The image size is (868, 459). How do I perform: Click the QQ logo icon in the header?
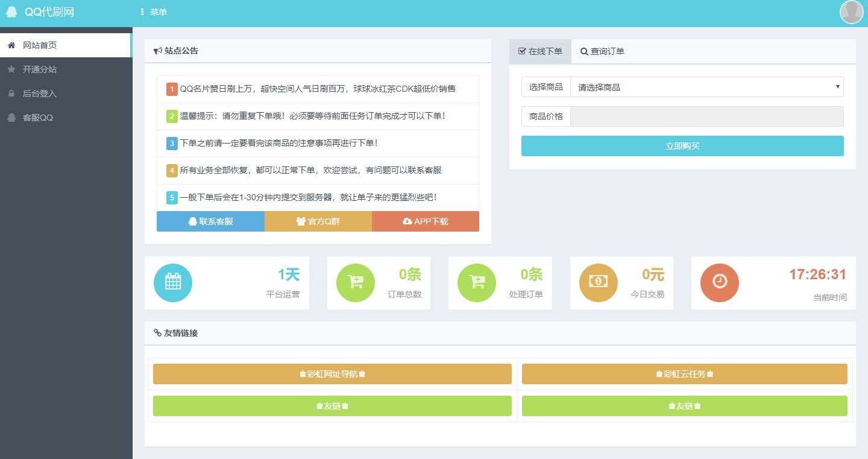point(11,11)
